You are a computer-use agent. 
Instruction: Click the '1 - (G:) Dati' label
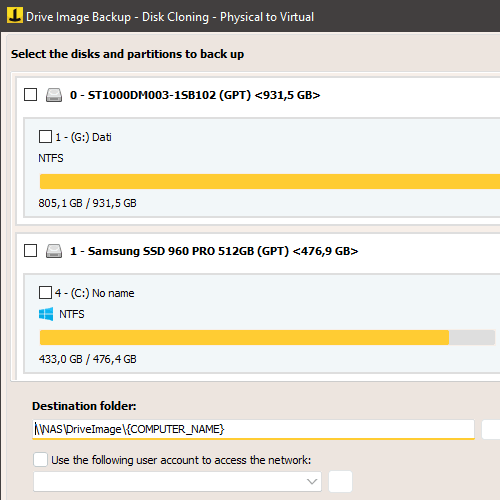tap(83, 137)
